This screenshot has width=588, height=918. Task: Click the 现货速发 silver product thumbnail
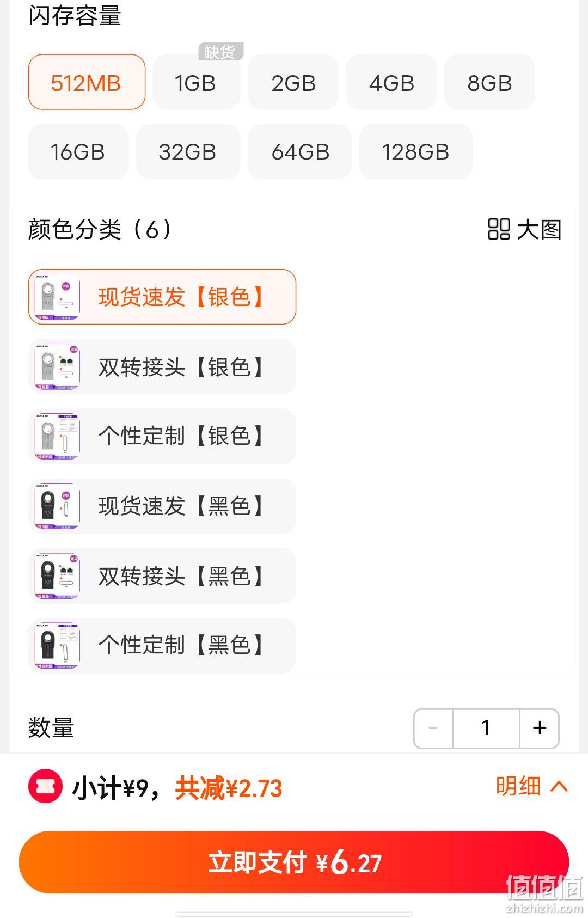(x=57, y=297)
